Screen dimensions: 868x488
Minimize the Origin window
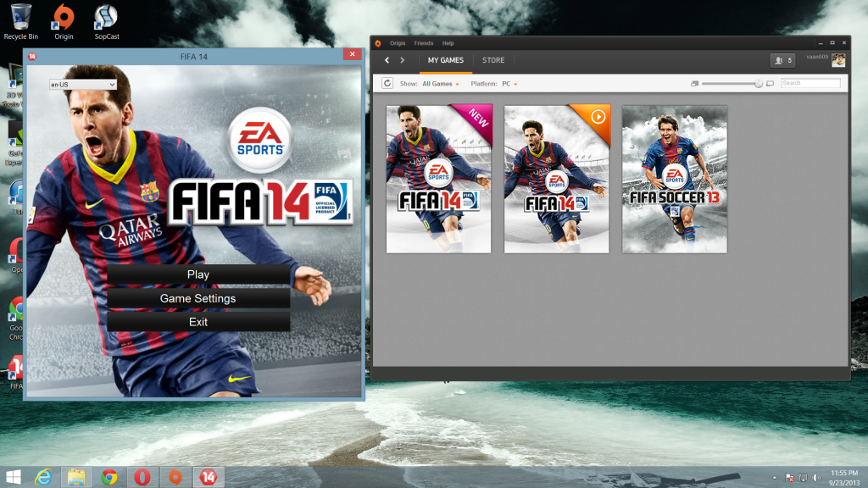[x=821, y=43]
